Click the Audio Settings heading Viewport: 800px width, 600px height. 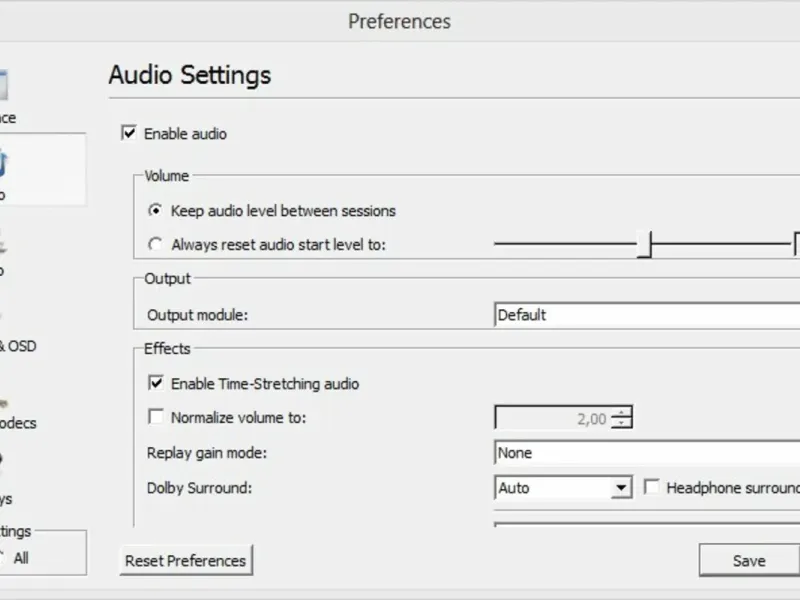(x=190, y=75)
